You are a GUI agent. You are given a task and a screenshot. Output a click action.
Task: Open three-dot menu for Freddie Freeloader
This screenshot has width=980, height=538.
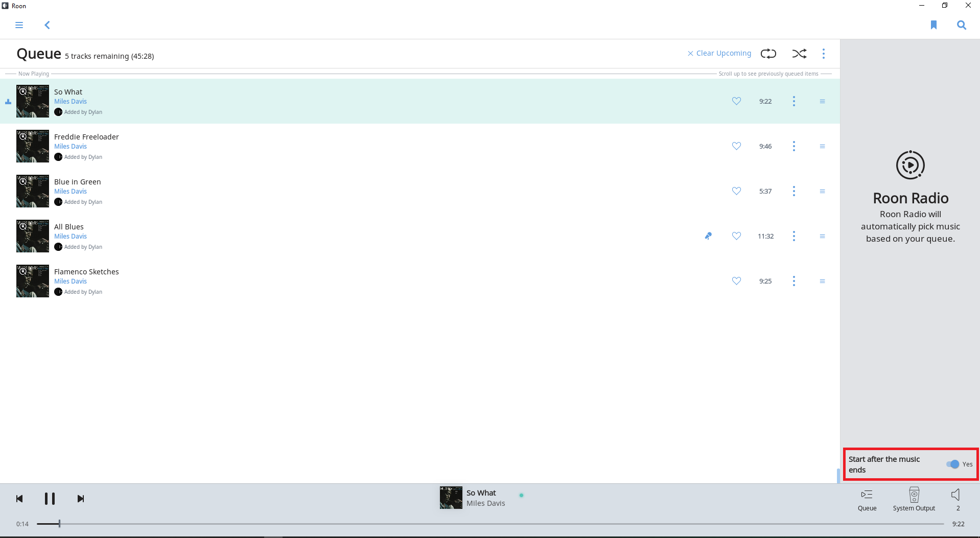[x=794, y=146]
